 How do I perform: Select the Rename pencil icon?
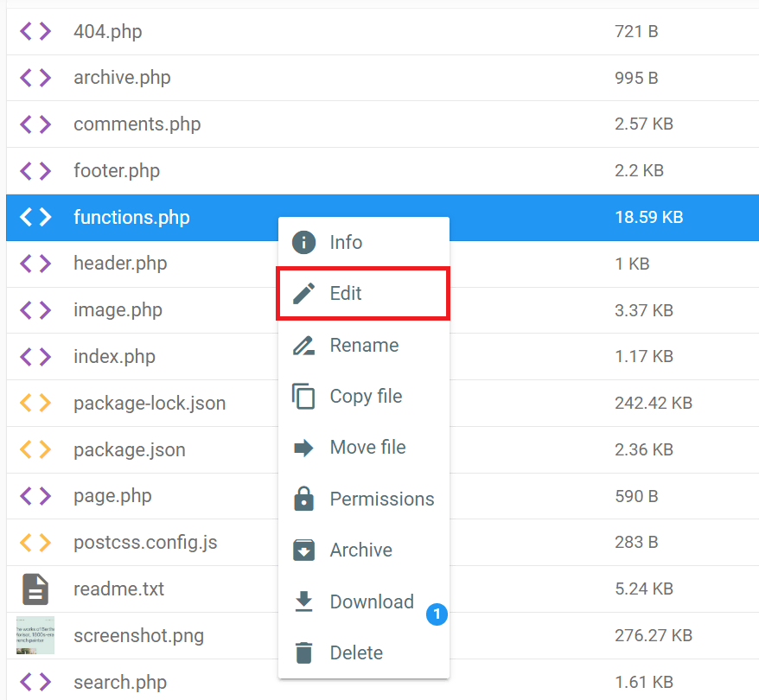pos(303,345)
